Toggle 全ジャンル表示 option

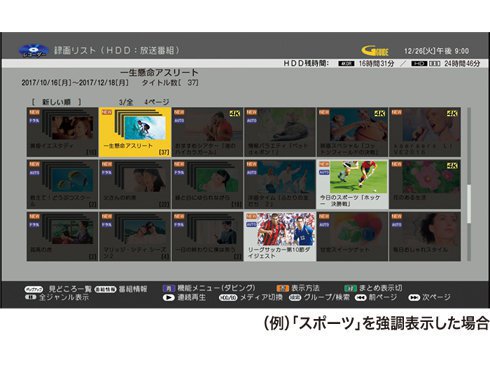tap(57, 297)
